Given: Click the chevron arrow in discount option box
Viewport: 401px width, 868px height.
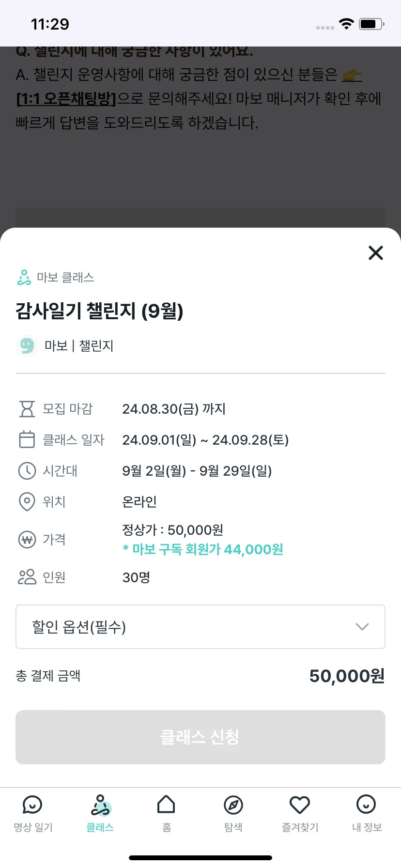Looking at the screenshot, I should [x=362, y=627].
